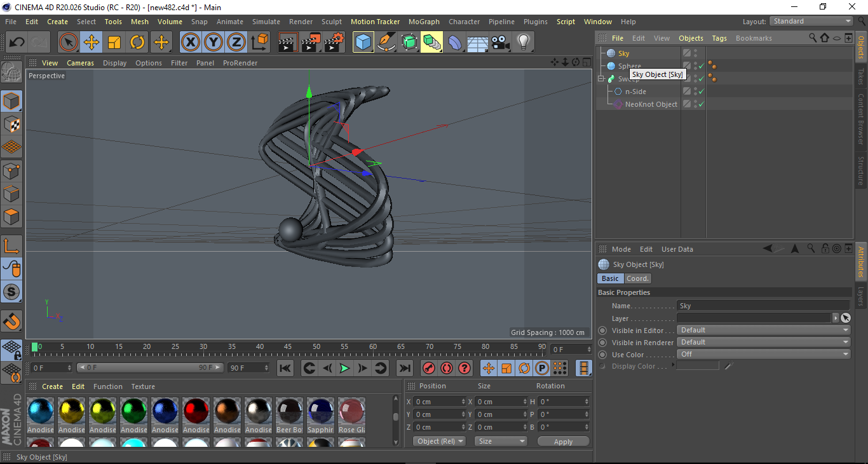Screen dimensions: 868x464
Task: Click the Make Editable icon
Action: click(x=11, y=72)
